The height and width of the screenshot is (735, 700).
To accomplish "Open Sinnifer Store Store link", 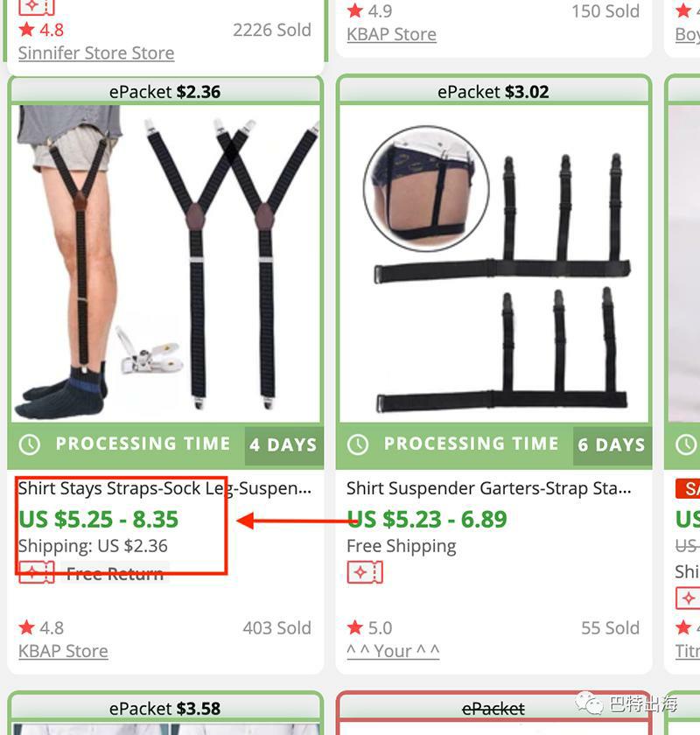I will [96, 53].
